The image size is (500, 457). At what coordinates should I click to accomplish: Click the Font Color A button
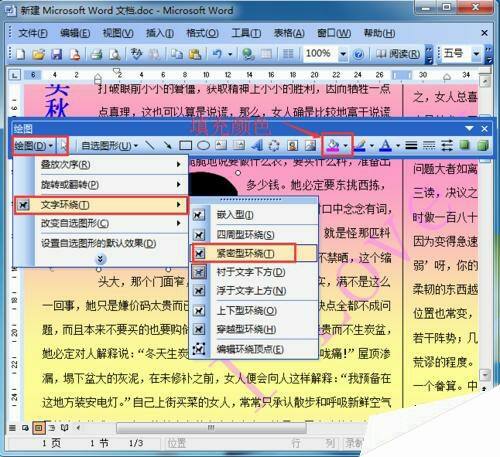386,145
